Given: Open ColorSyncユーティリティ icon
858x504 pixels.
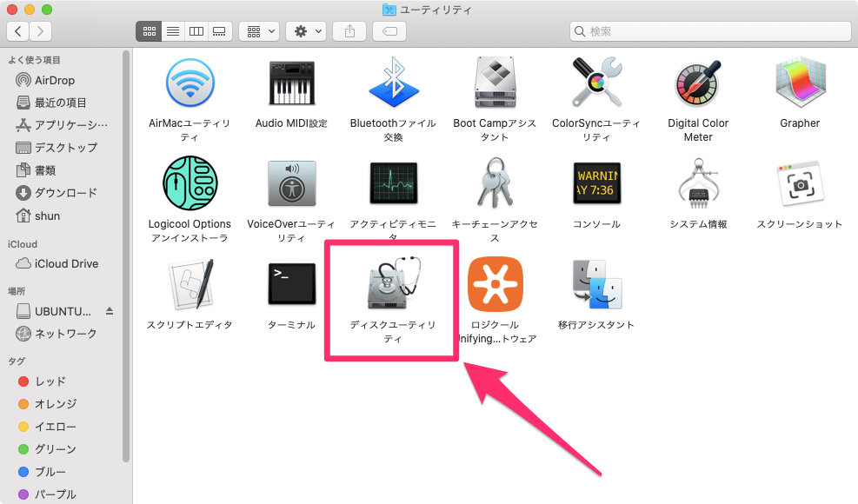Looking at the screenshot, I should (x=596, y=82).
